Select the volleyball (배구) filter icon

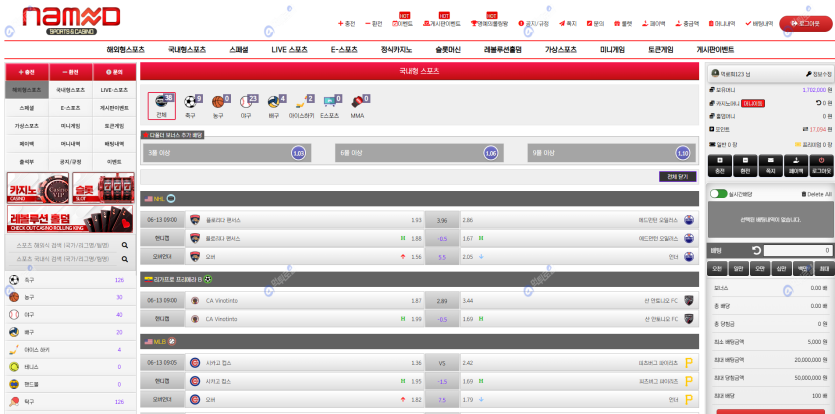coord(274,103)
